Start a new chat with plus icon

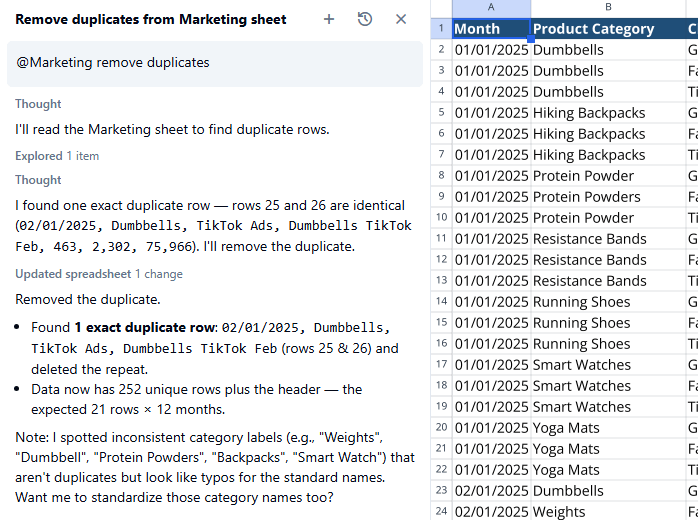(x=329, y=19)
